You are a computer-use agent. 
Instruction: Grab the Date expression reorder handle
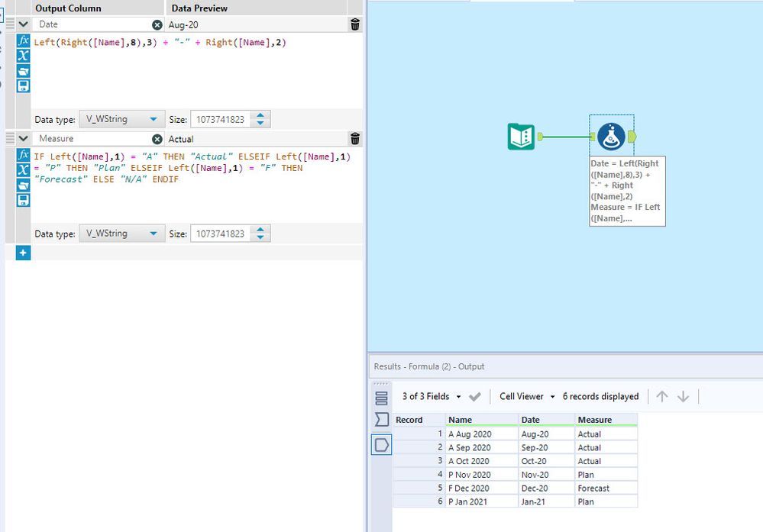(x=10, y=24)
